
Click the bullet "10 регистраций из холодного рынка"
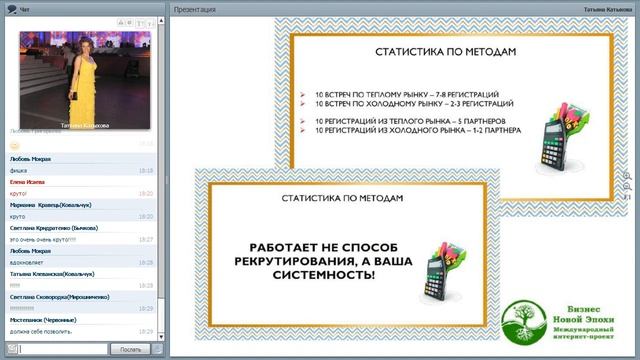418,130
